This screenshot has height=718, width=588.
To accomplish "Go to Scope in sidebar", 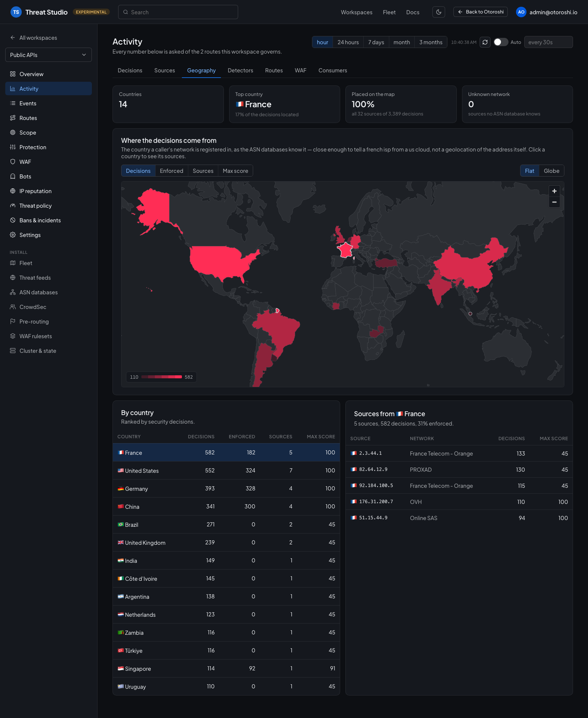I will click(x=48, y=133).
